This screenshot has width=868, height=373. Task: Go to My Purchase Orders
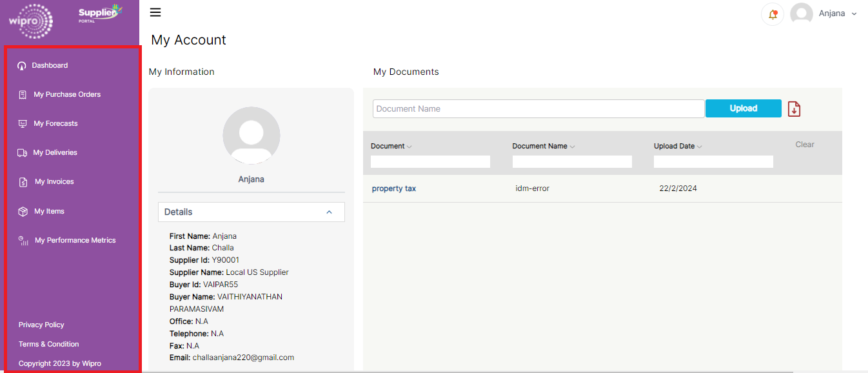67,94
